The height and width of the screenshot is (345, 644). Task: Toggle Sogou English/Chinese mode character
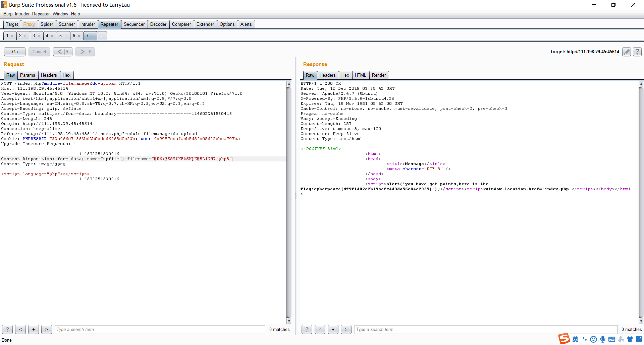click(576, 339)
